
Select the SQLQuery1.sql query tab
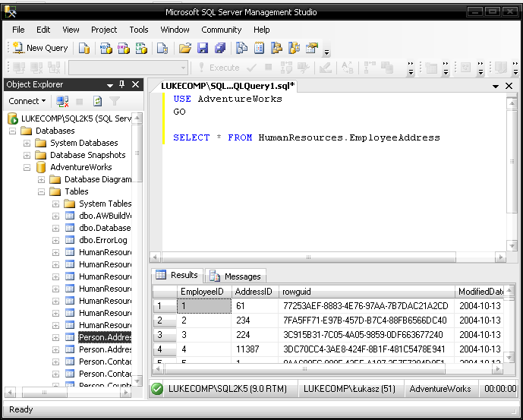click(228, 86)
